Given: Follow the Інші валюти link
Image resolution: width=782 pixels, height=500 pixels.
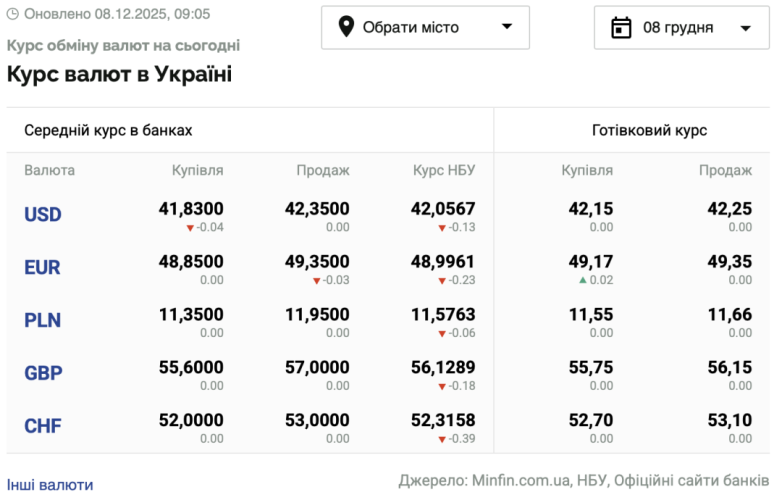Looking at the screenshot, I should coord(50,485).
